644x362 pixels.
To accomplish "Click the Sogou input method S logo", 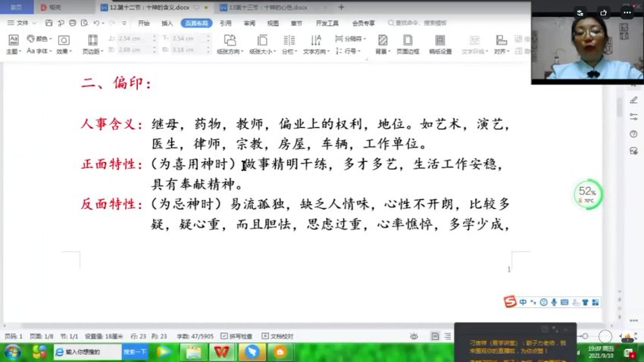I will point(510,301).
